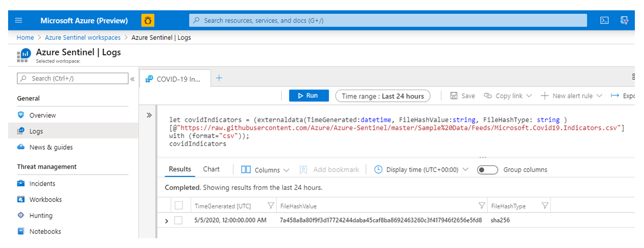The width and height of the screenshot is (644, 248).
Task: Click the News & guides cloud icon
Action: (21, 147)
